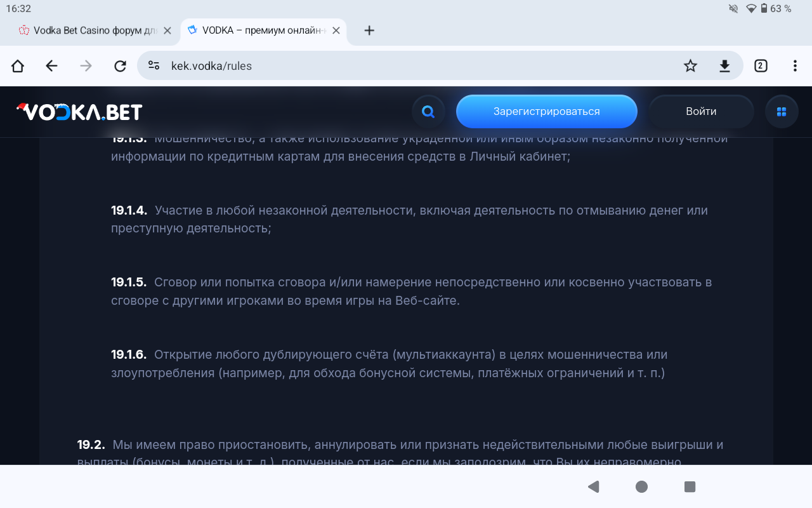This screenshot has width=812, height=508.
Task: Open site search magnifier icon
Action: [x=428, y=112]
